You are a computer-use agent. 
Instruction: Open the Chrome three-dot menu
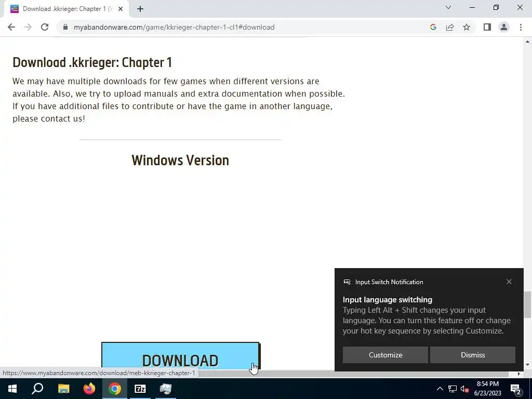click(521, 27)
